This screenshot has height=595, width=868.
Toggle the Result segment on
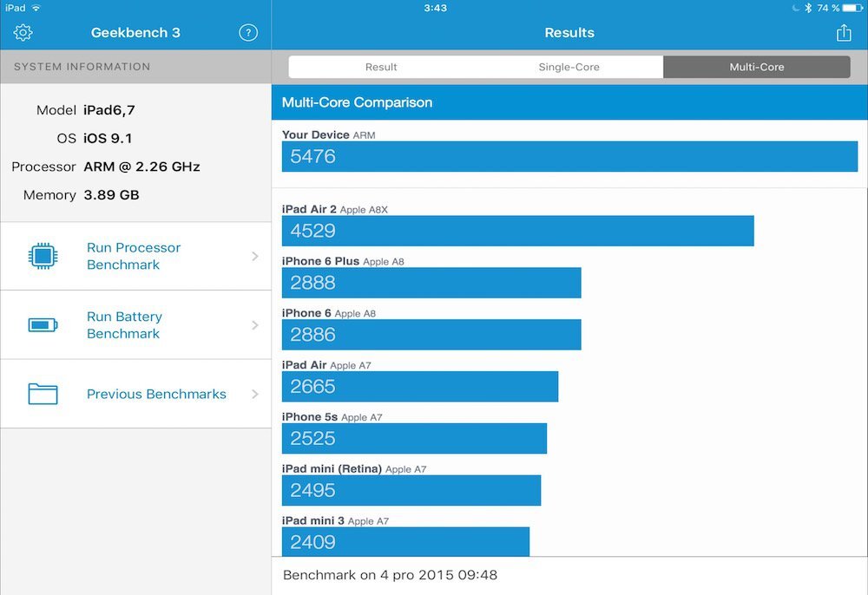381,66
